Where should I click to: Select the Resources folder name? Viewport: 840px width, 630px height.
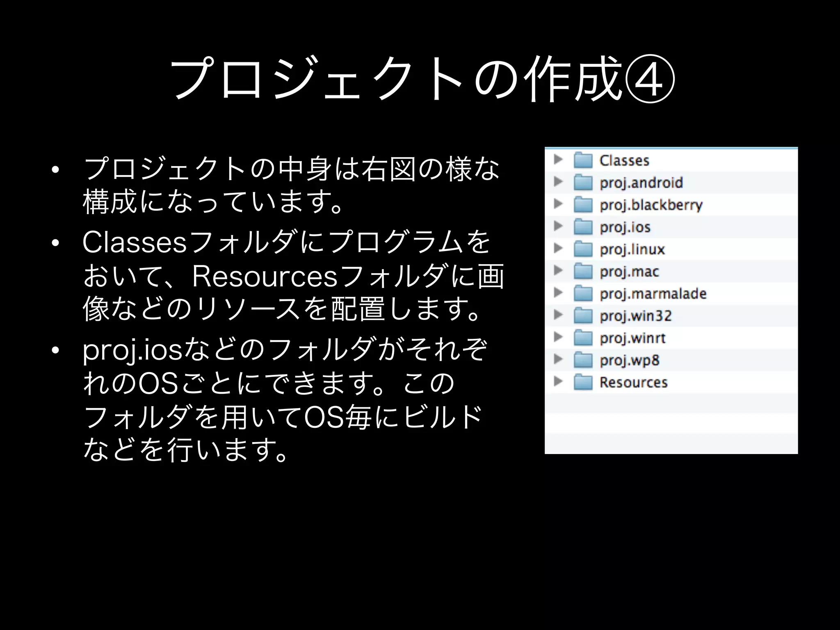point(634,382)
